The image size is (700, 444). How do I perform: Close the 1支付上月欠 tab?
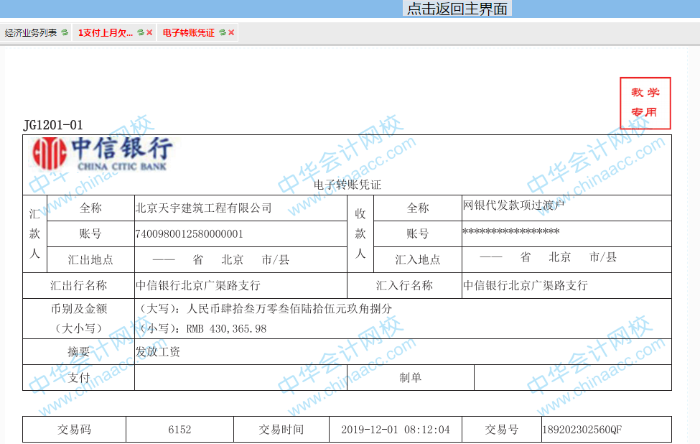(150, 33)
